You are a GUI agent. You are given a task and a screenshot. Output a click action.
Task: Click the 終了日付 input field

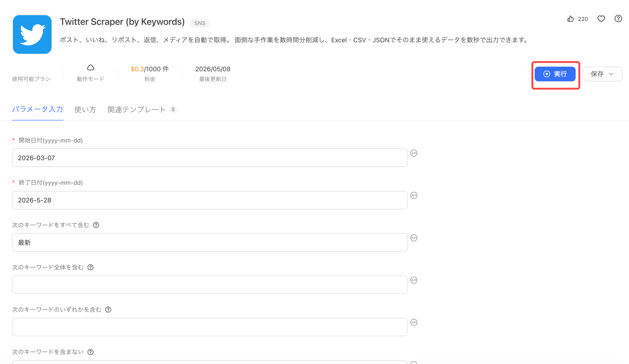click(210, 200)
